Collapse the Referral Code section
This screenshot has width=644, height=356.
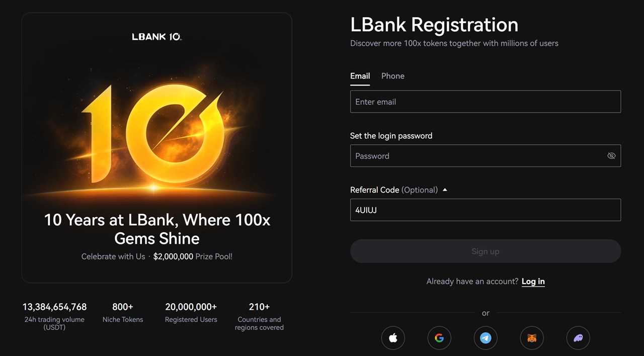(445, 190)
